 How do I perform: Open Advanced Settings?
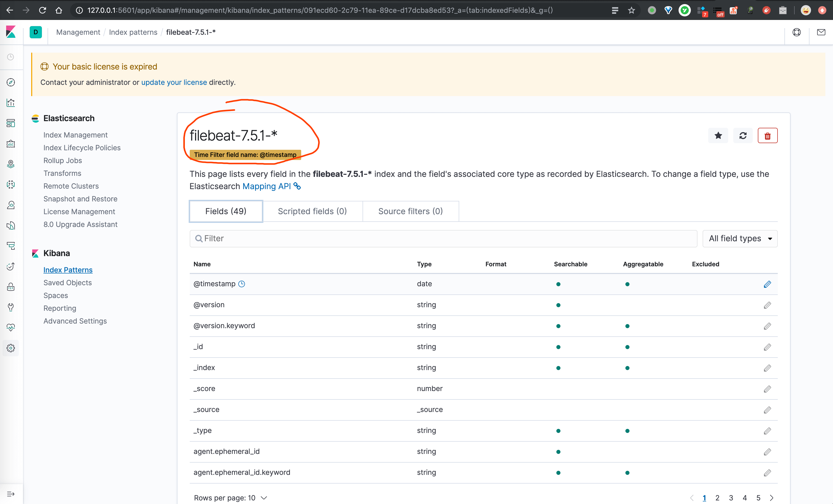tap(75, 321)
